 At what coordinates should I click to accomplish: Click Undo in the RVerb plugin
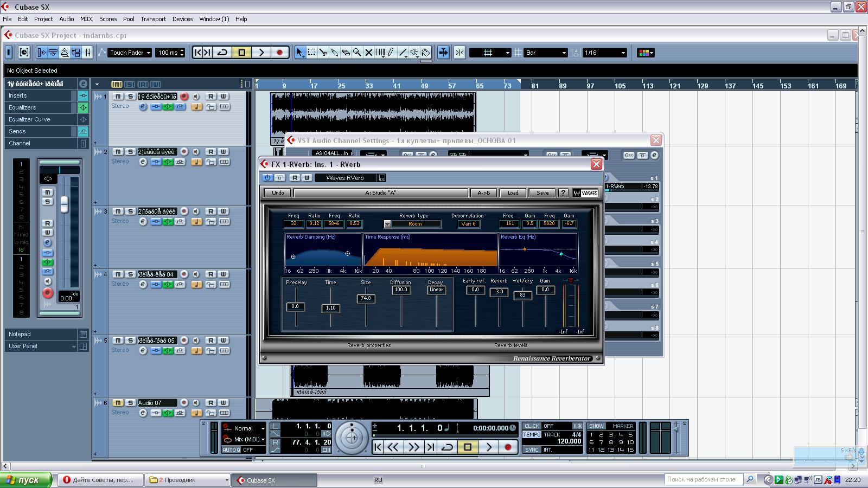(x=278, y=192)
